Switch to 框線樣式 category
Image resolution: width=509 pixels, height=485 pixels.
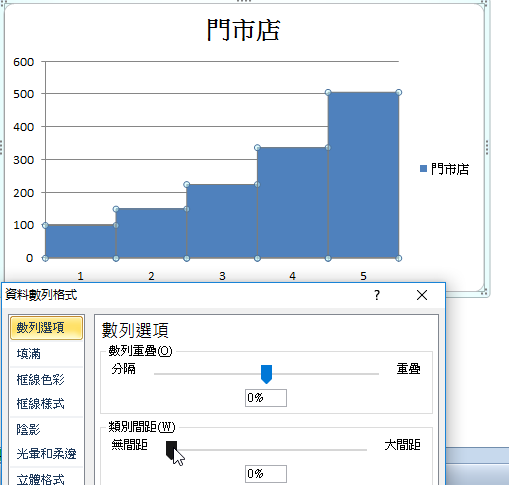coord(40,404)
